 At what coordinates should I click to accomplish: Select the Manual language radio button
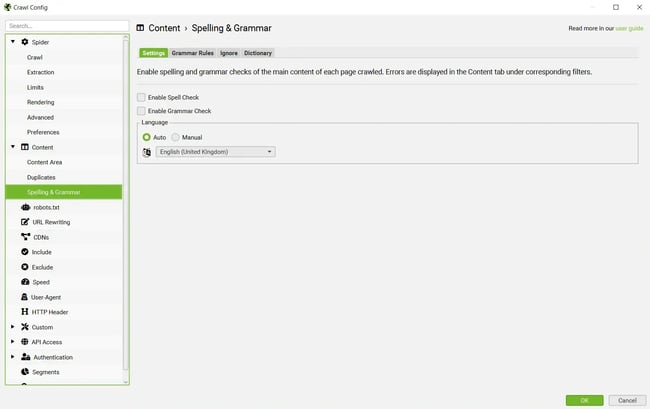click(176, 137)
